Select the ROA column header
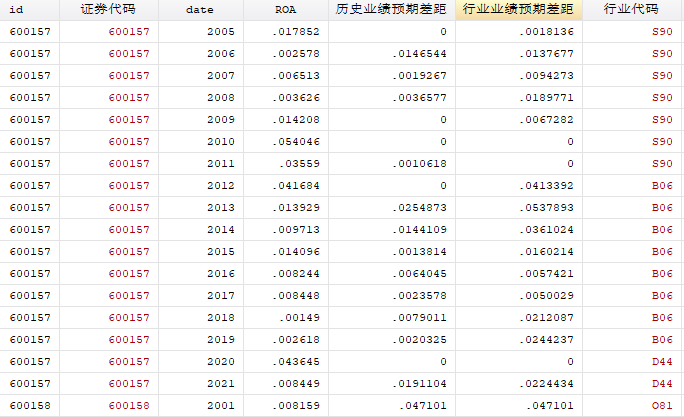Image resolution: width=684 pixels, height=417 pixels. pyautogui.click(x=285, y=9)
